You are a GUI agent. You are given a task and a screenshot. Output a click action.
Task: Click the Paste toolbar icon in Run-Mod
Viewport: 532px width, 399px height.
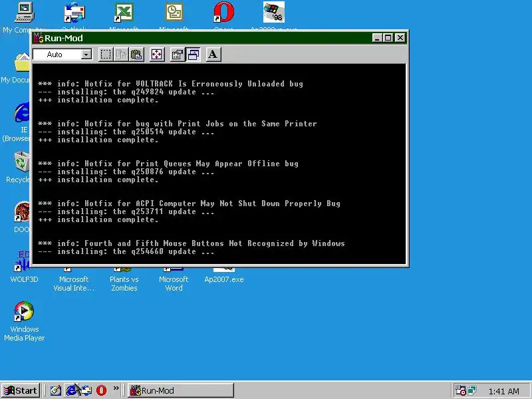pos(136,55)
